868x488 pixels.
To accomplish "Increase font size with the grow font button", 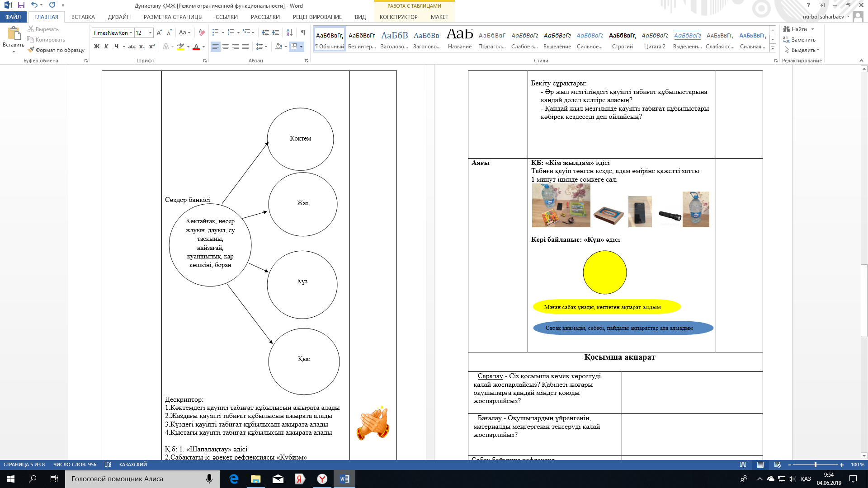I will pos(159,33).
